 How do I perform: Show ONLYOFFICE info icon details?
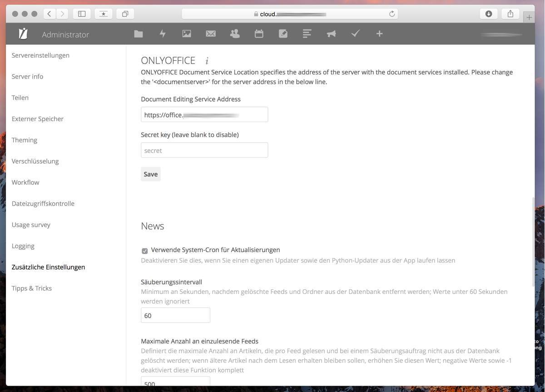[x=207, y=61]
